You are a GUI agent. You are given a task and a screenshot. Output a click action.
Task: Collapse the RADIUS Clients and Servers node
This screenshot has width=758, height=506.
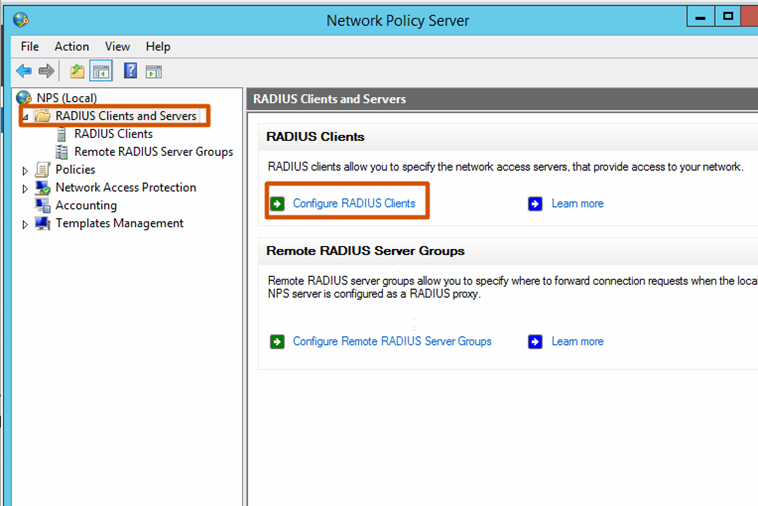click(x=26, y=117)
